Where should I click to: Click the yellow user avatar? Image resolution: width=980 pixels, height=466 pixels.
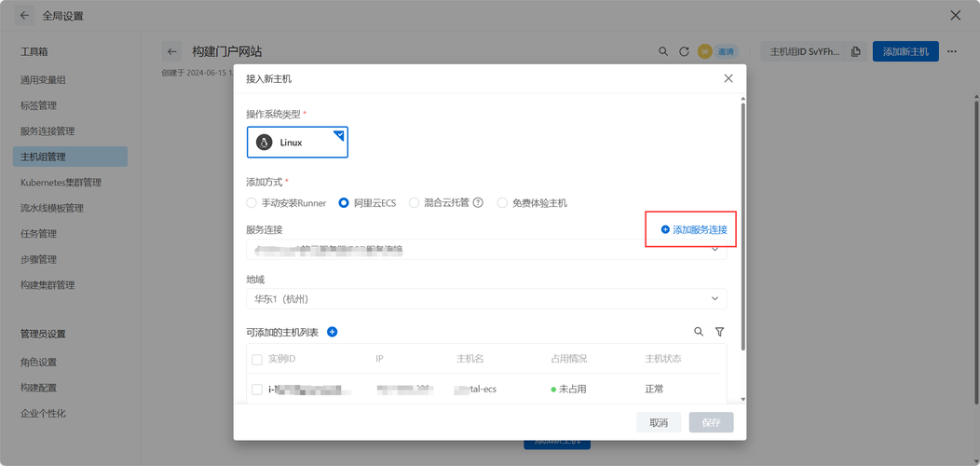click(x=705, y=51)
